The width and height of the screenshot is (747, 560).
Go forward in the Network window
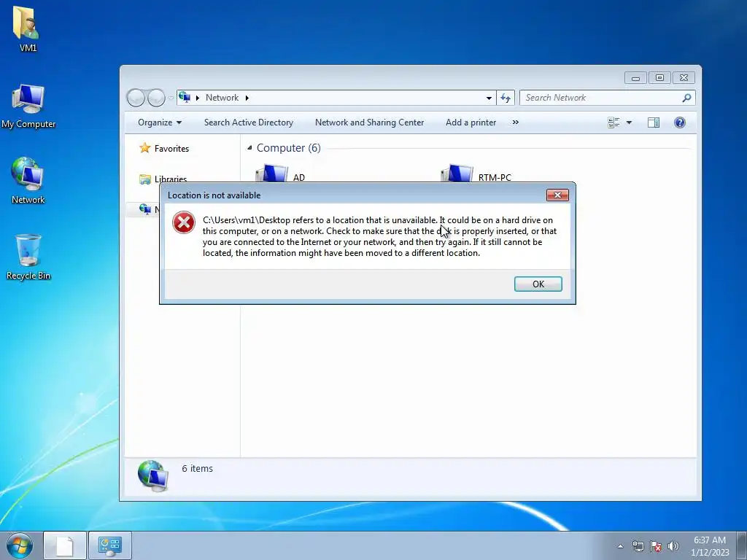(156, 98)
